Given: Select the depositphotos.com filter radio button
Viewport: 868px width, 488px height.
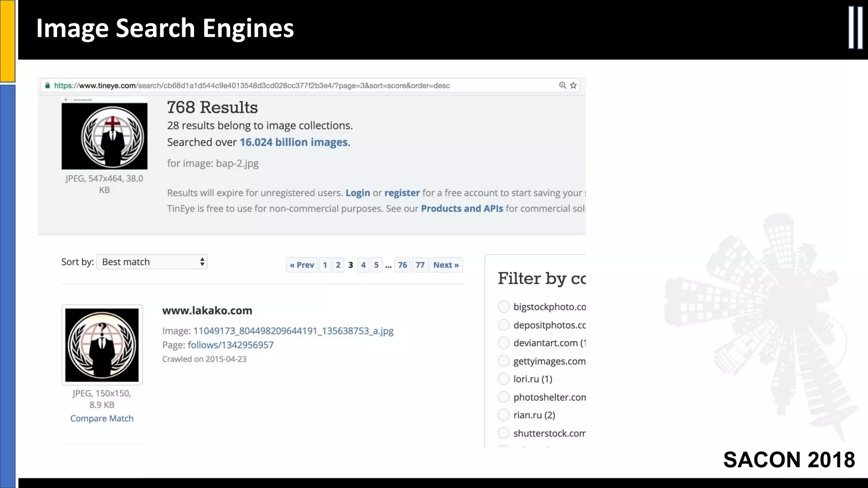Looking at the screenshot, I should (504, 325).
